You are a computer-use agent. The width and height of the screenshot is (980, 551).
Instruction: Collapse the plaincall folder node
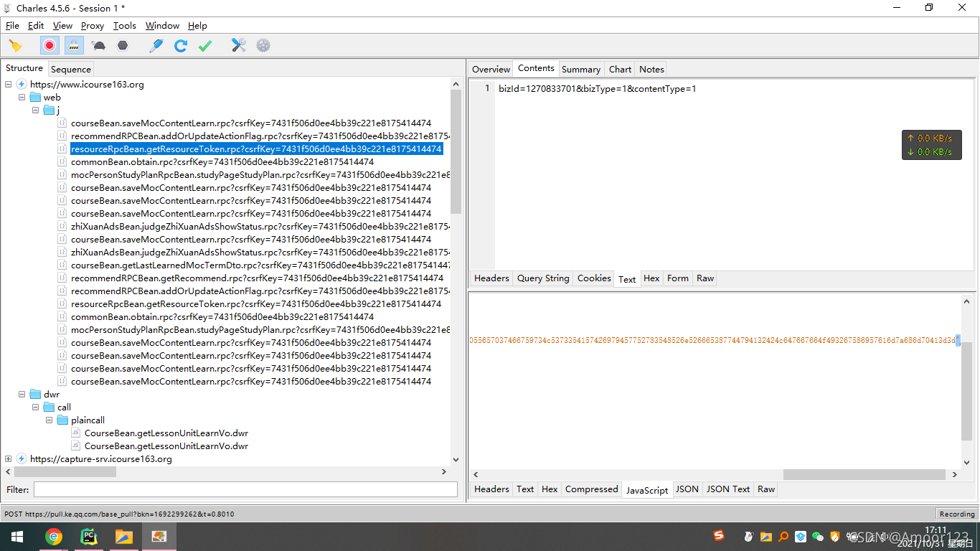[49, 420]
